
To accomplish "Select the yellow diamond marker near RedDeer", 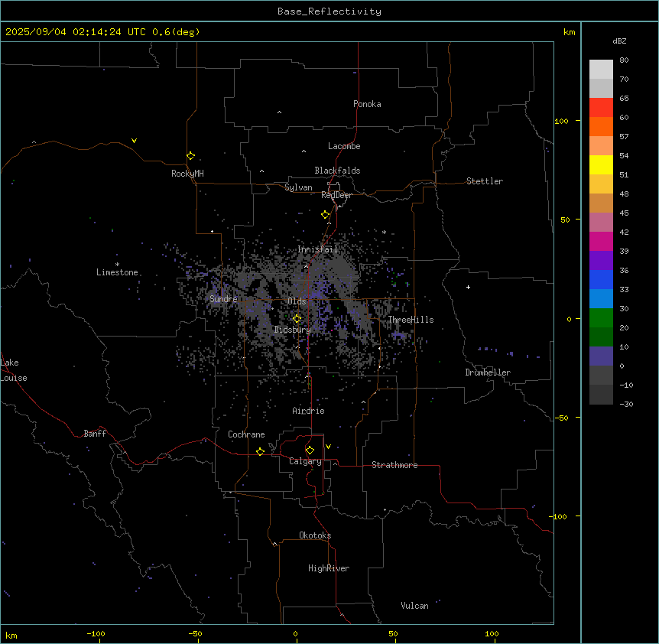I will pyautogui.click(x=326, y=215).
